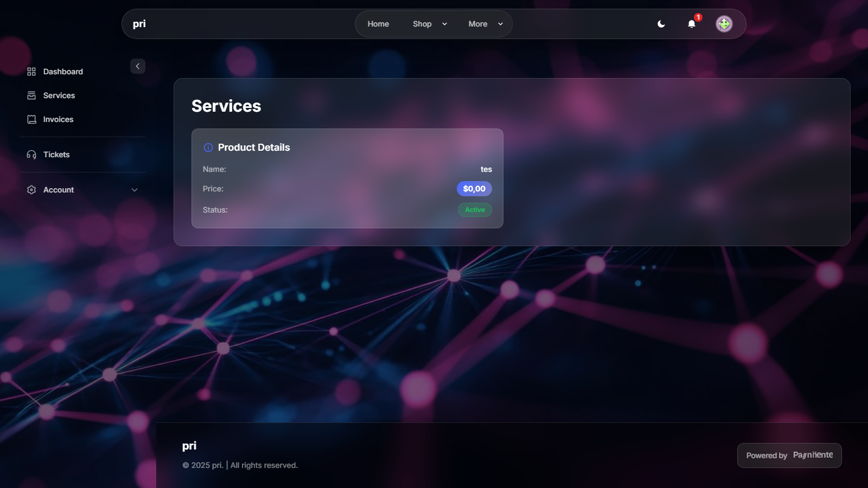Open the Shop dropdown menu
The width and height of the screenshot is (868, 488).
pos(430,24)
